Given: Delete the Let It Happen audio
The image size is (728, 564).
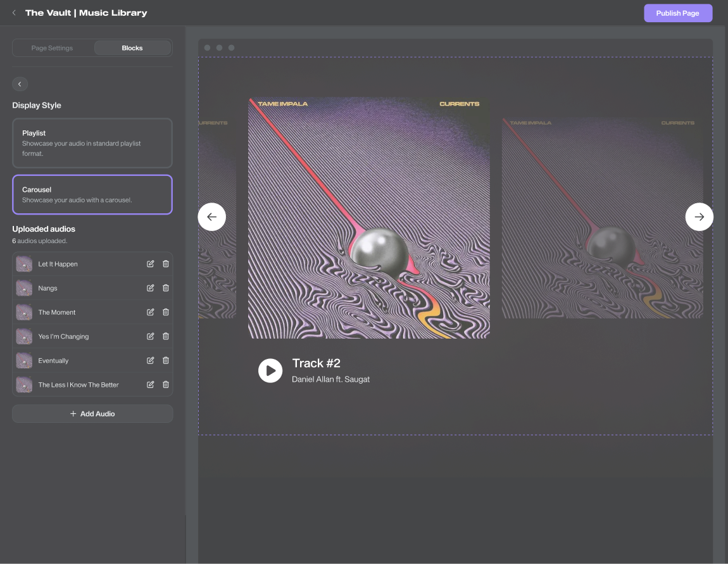Looking at the screenshot, I should [x=166, y=264].
